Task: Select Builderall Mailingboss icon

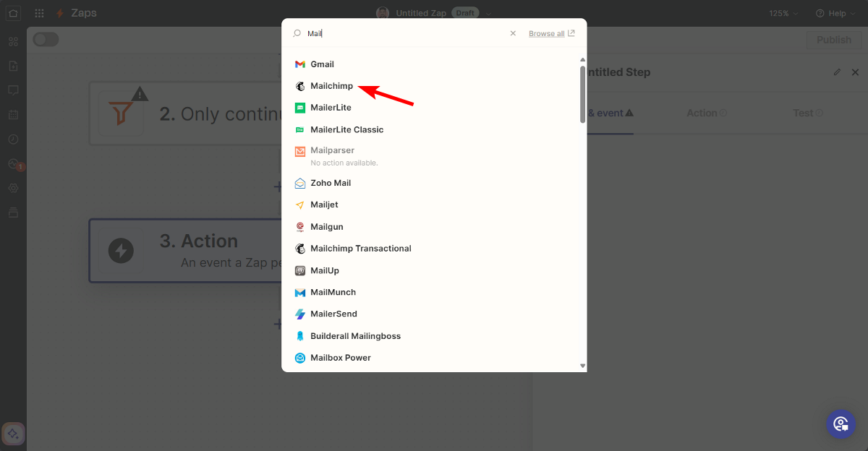Action: tap(300, 336)
